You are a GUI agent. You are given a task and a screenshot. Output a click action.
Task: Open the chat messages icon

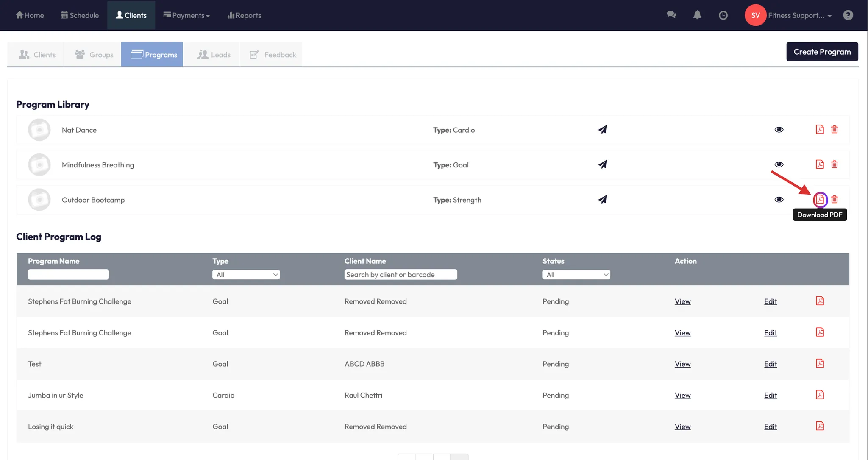coord(671,15)
